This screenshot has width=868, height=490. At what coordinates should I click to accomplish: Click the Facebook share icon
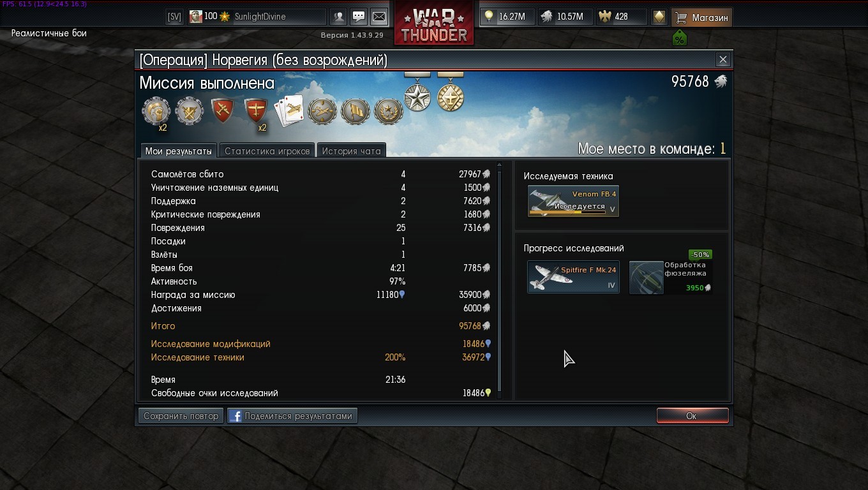[236, 416]
